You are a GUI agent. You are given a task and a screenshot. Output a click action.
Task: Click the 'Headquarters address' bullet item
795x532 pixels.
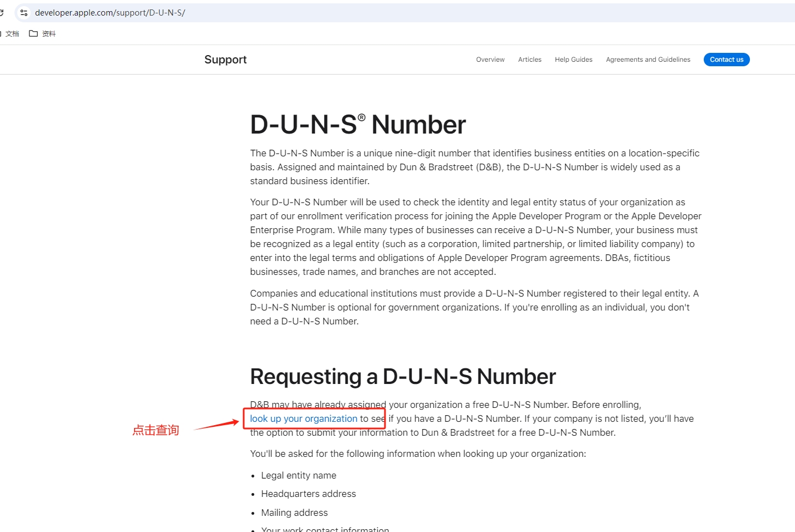point(308,494)
